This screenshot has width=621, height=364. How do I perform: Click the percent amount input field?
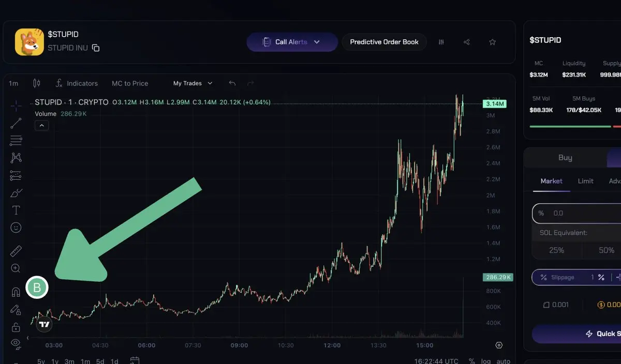576,213
